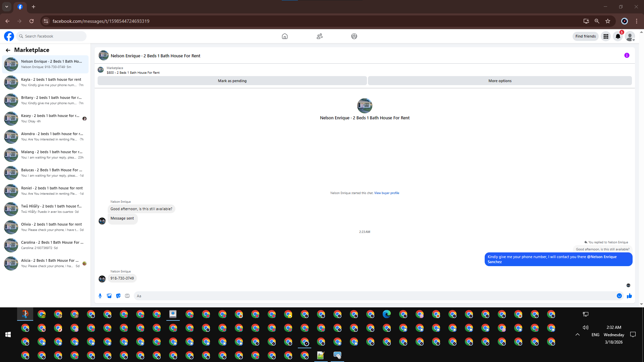This screenshot has width=644, height=362.
Task: Click the Search Facebook field
Action: tap(51, 36)
